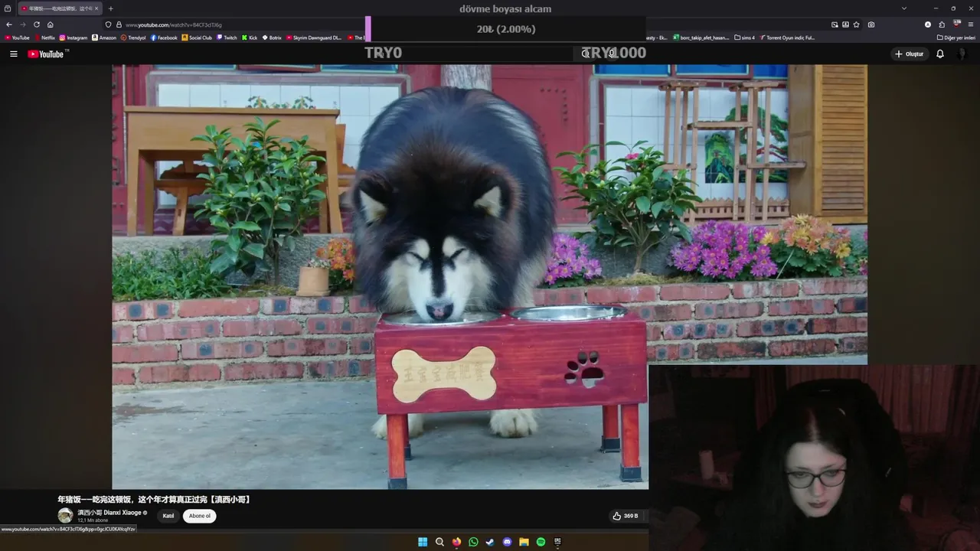Viewport: 980px width, 551px height.
Task: Open the Instagram bookmark
Action: (x=73, y=37)
